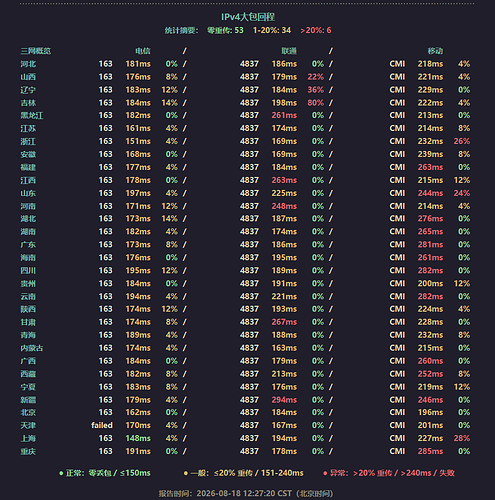Select the 261ms 移动 latency in 海南 row
This screenshot has height=500, width=495.
[x=430, y=257]
